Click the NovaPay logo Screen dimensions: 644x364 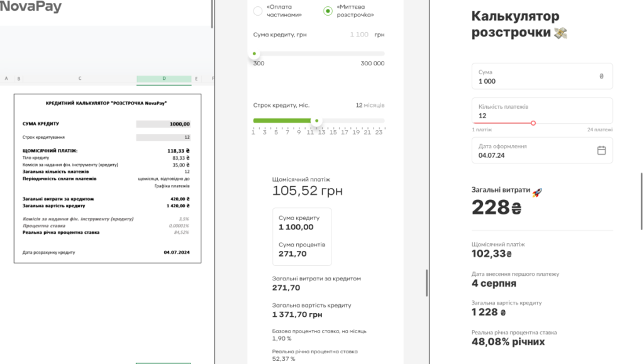(x=31, y=6)
